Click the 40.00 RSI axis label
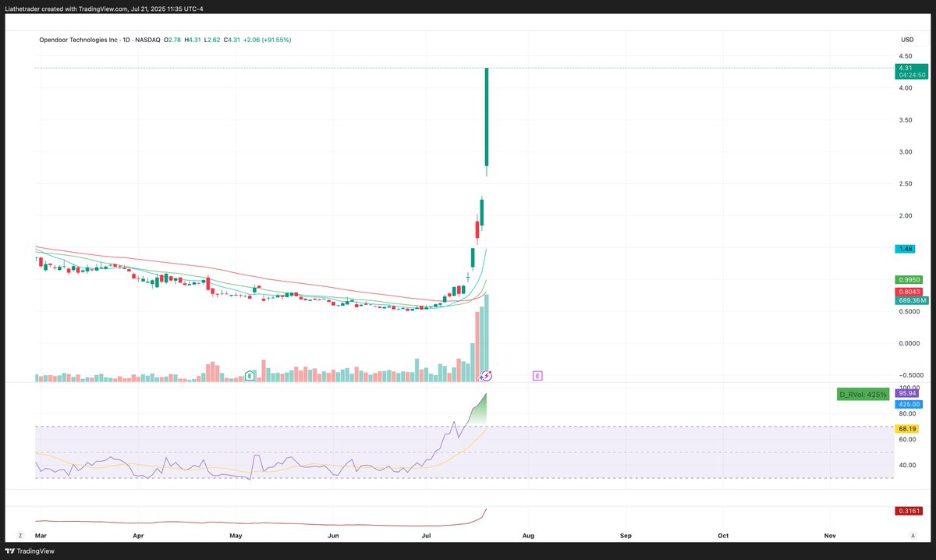Viewport: 936px width, 560px height. click(907, 466)
